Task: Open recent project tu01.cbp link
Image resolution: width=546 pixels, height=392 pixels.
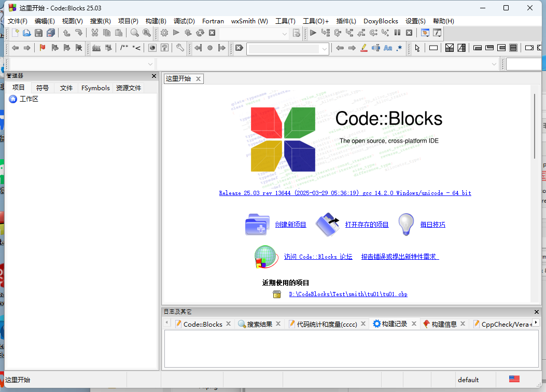Action: [x=348, y=294]
